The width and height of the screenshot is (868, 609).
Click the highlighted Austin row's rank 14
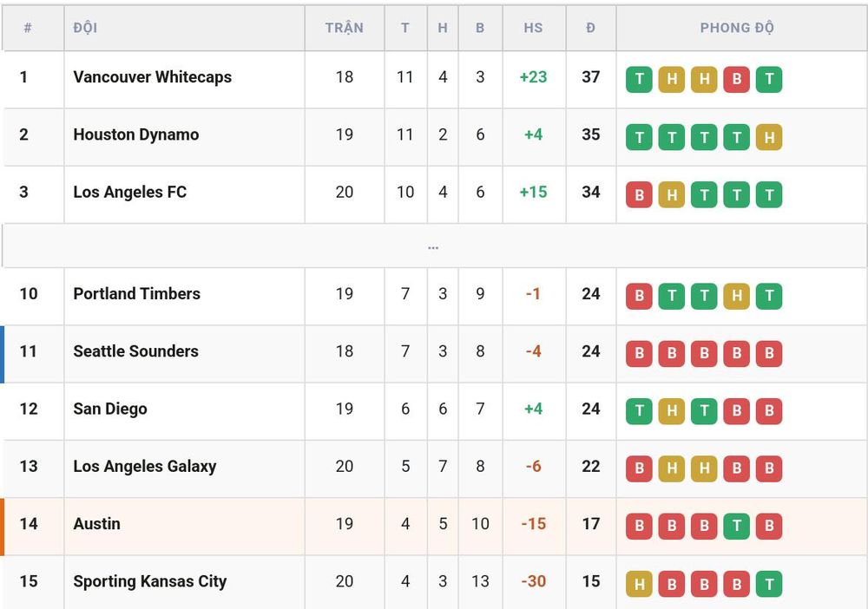click(x=29, y=524)
